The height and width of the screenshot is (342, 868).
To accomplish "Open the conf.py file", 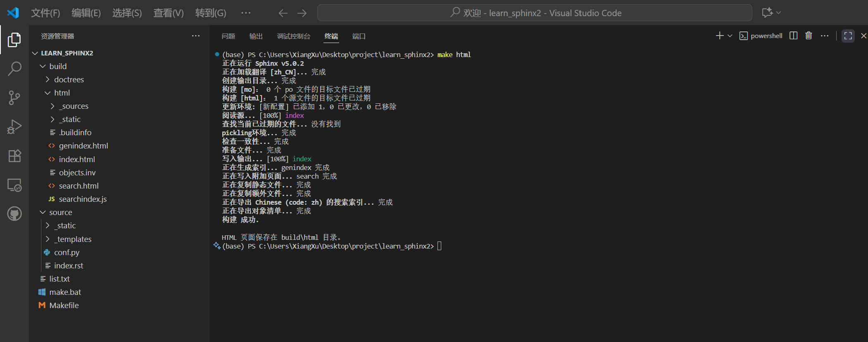I will coord(67,252).
